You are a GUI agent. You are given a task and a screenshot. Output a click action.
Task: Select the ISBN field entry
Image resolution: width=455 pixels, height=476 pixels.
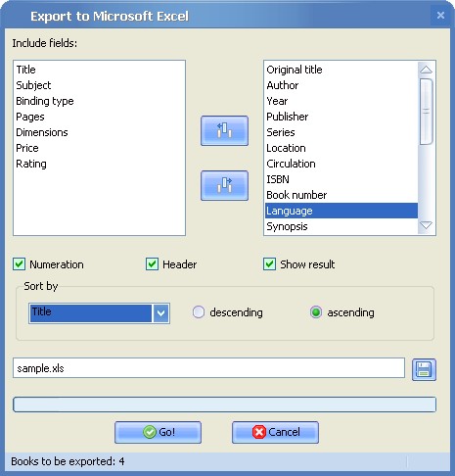[278, 179]
